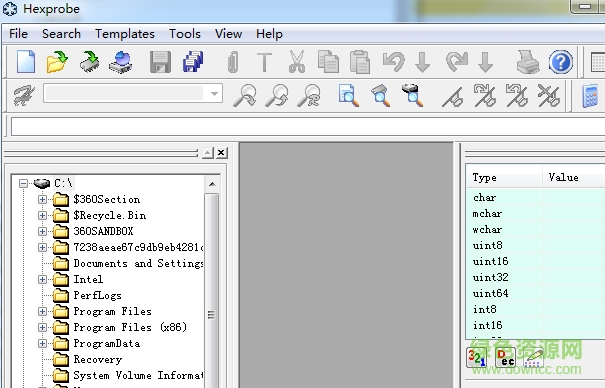Paste from clipboard icon
This screenshot has width=605, height=388.
pos(360,62)
